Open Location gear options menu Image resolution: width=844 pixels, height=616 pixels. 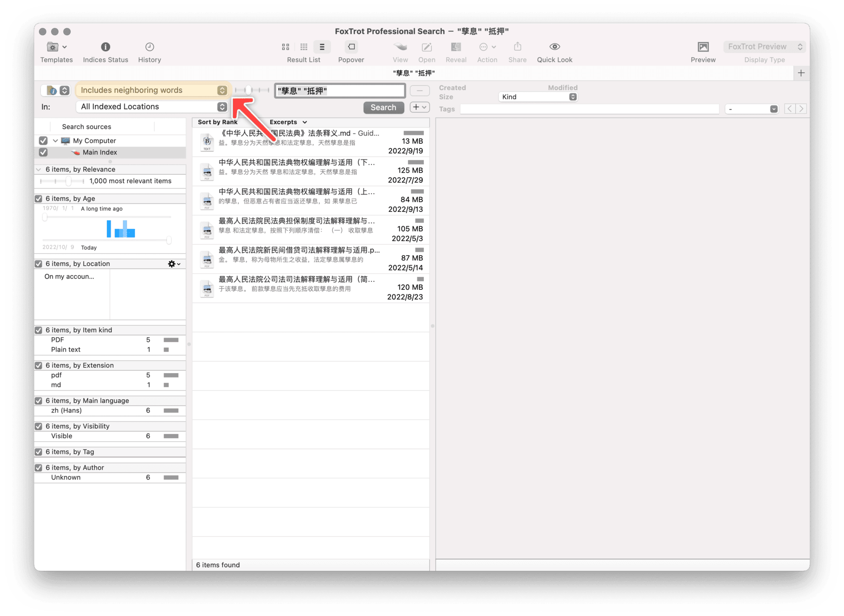pyautogui.click(x=174, y=264)
